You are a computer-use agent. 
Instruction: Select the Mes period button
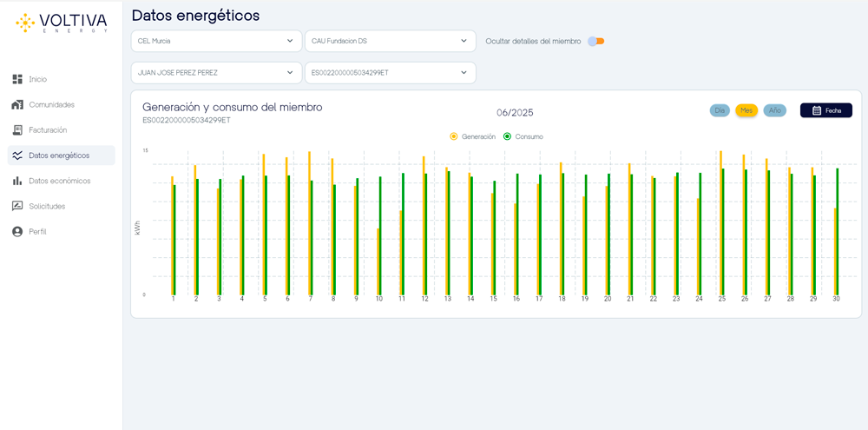[746, 110]
